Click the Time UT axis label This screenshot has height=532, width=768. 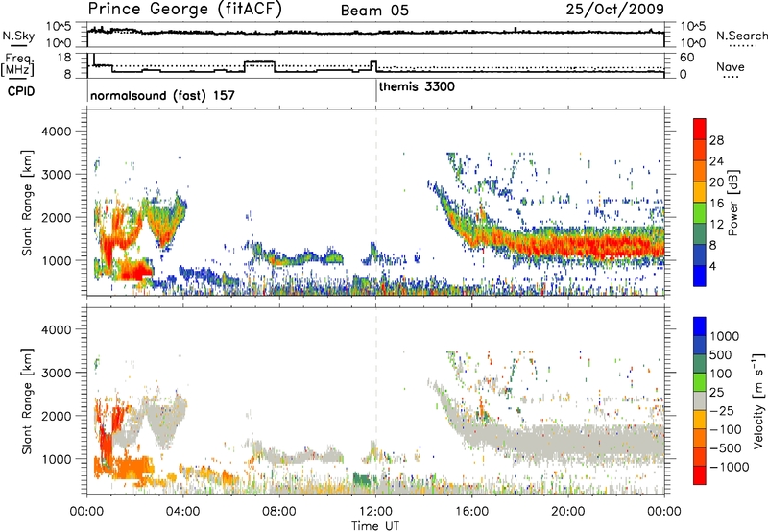point(375,526)
